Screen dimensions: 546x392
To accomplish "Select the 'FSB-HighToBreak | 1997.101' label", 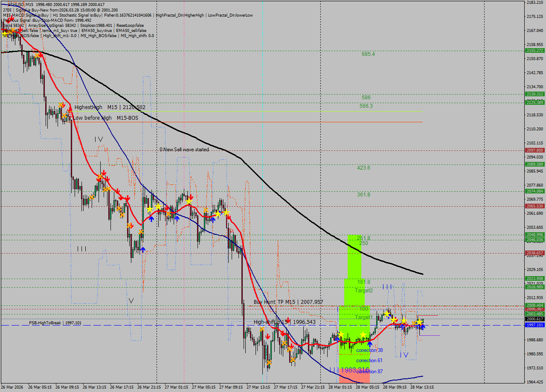I will (x=55, y=323).
